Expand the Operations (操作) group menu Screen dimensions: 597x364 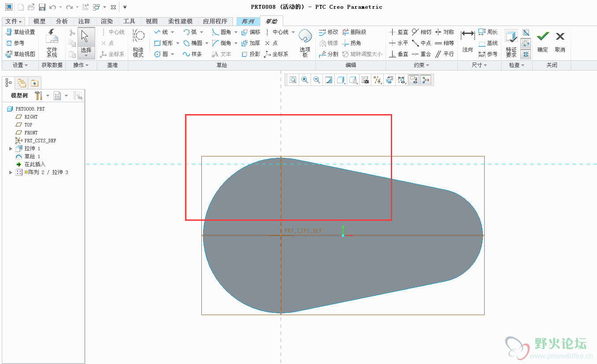81,65
